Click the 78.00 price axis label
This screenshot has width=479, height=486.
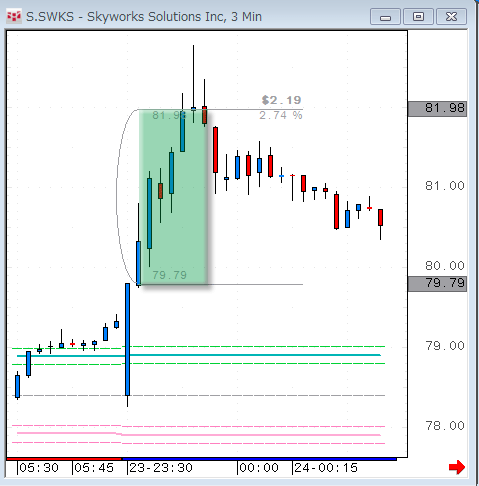tap(445, 426)
